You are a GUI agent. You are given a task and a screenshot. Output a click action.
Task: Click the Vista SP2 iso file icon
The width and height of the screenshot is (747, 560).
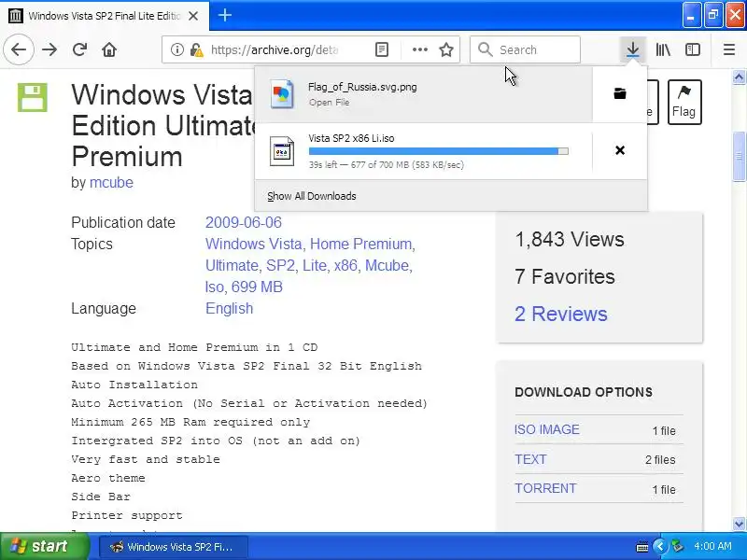(x=282, y=151)
